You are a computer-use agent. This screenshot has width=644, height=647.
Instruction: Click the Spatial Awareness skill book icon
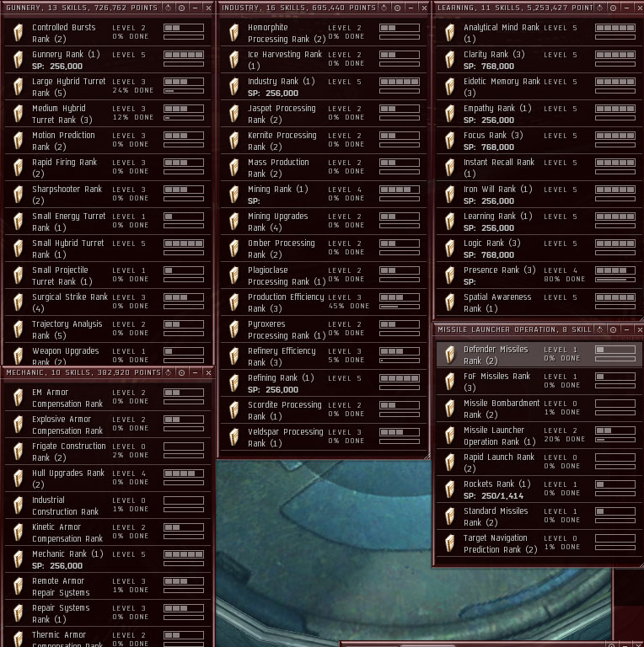point(450,302)
